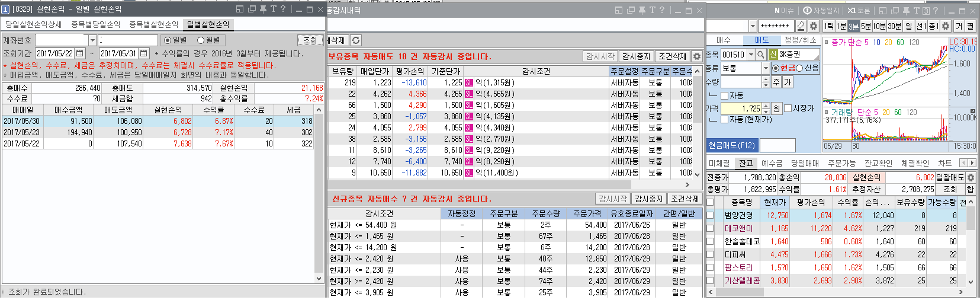Switch to 매수 order tab
This screenshot has height=300, width=980.
tap(724, 40)
